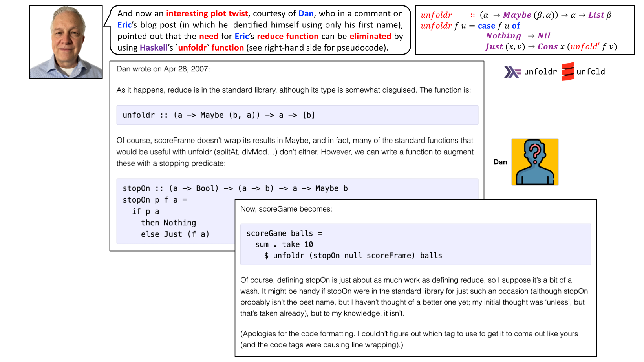Click the "sum . take 10" code line
This screenshot has width=644, height=362.
284,244
